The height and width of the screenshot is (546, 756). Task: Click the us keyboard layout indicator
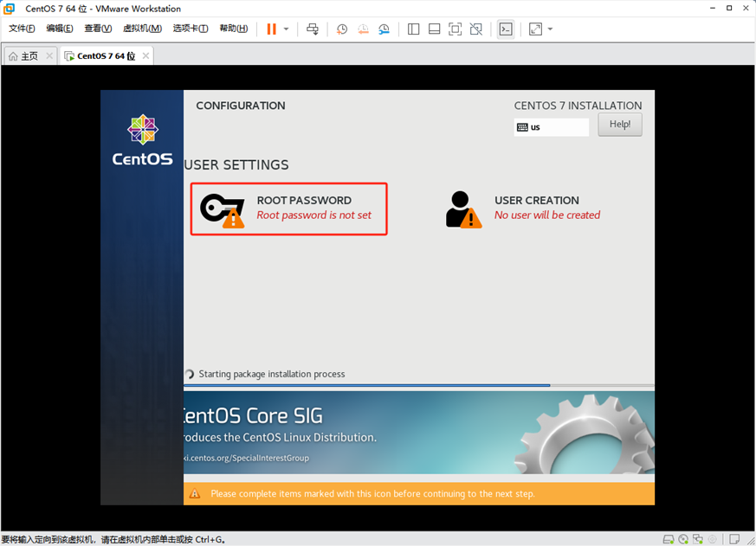pos(552,127)
